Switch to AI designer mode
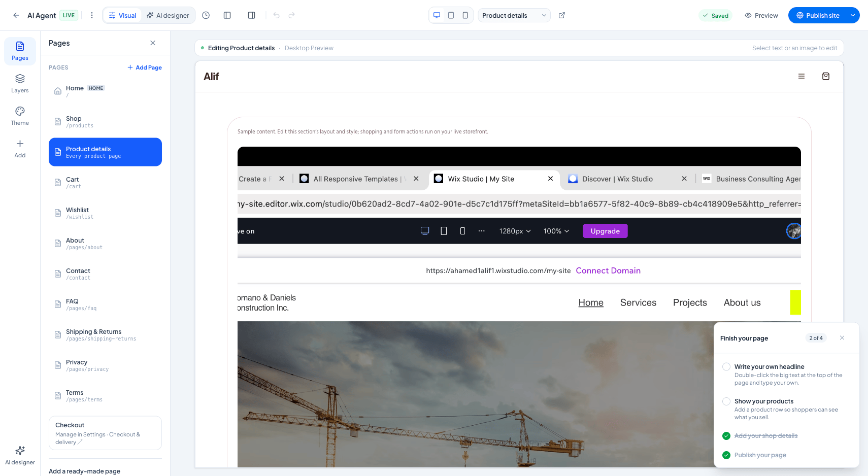 point(168,15)
